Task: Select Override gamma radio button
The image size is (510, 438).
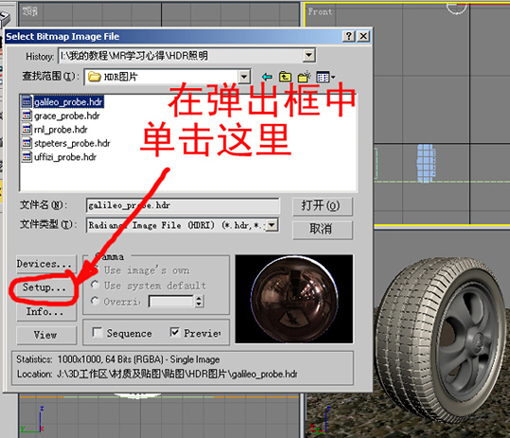Action: click(95, 301)
